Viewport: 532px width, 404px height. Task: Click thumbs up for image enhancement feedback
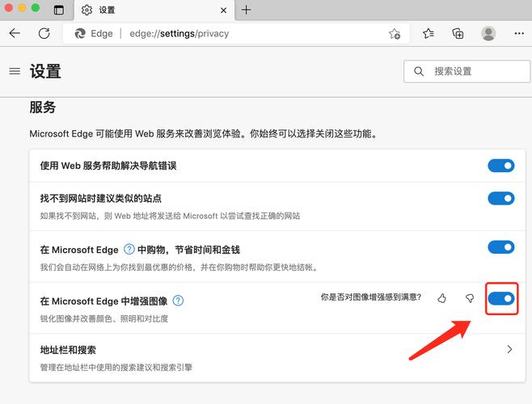[x=441, y=298]
